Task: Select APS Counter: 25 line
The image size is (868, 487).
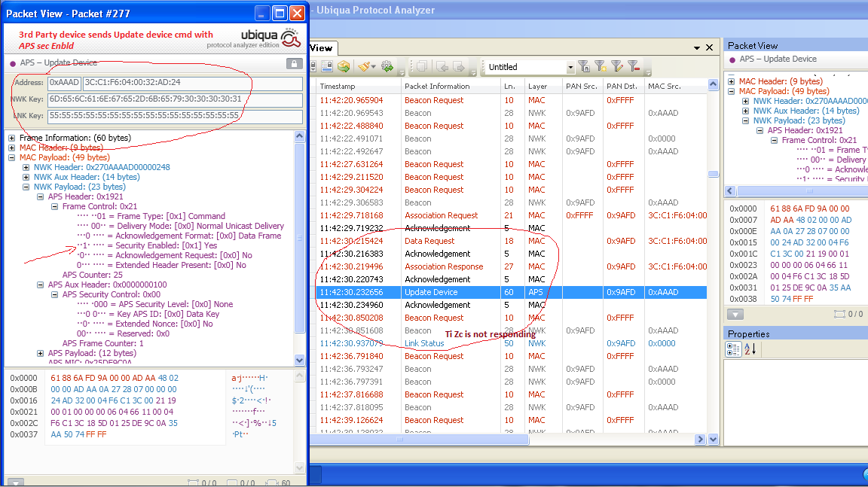Action: click(93, 275)
